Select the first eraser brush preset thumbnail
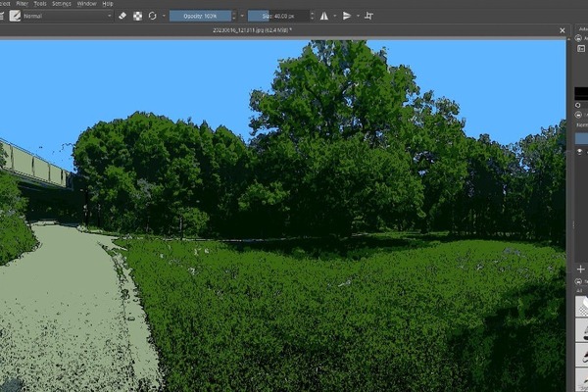 coord(581,306)
